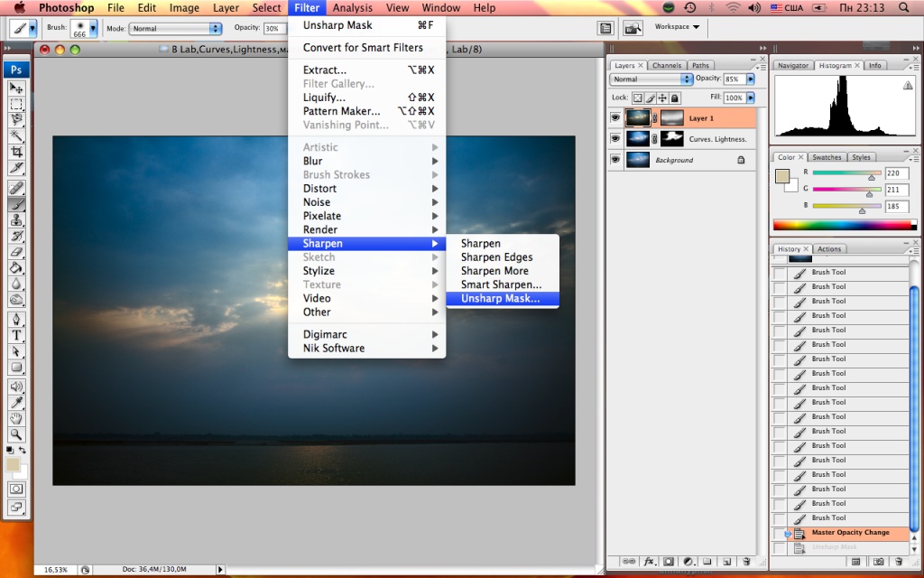Click the layer style fx icon
The image size is (924, 578).
coord(648,561)
